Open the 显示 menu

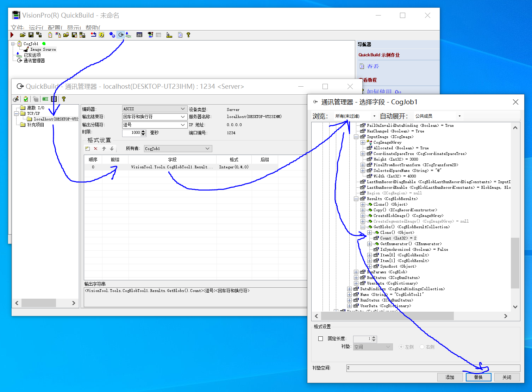(x=74, y=27)
